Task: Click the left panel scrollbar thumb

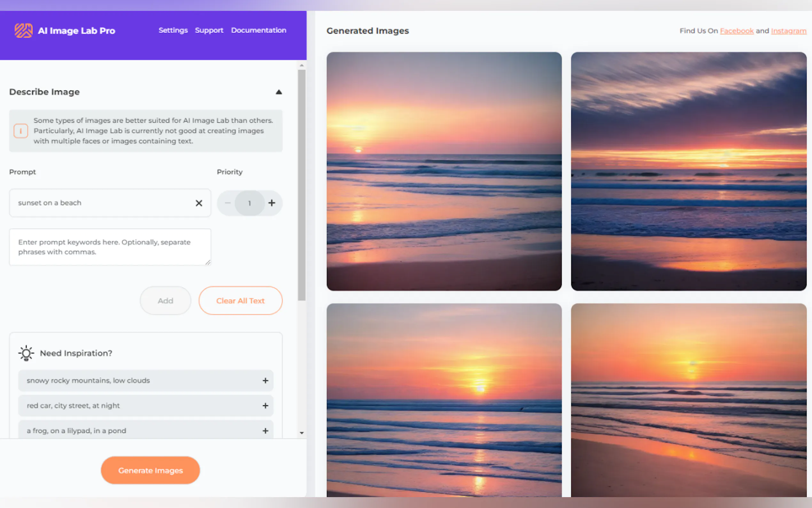Action: pos(302,185)
